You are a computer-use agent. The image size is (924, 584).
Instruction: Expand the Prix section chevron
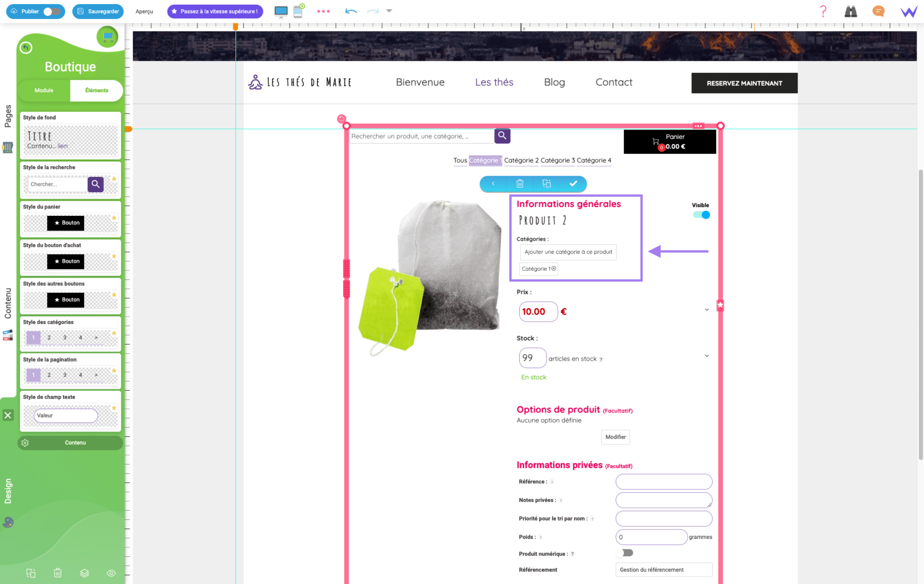pyautogui.click(x=707, y=310)
